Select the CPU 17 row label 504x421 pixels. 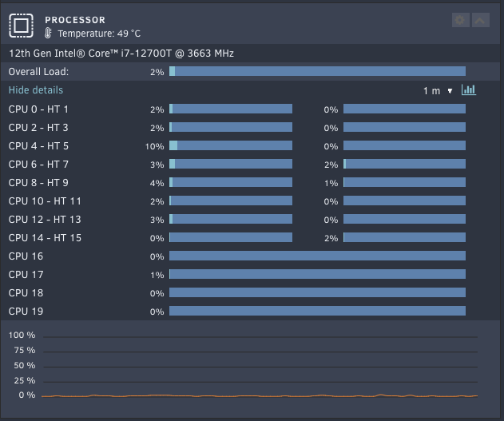(26, 275)
